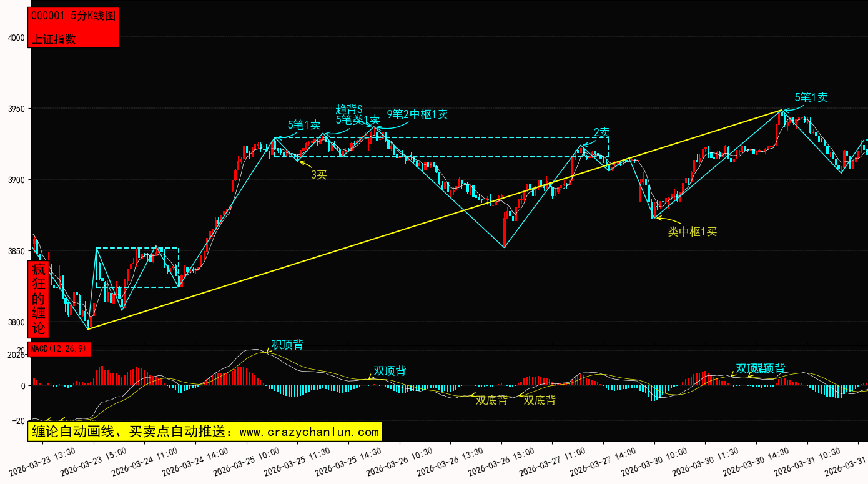Select the 类中枢1买 buy signal label

coord(693,232)
